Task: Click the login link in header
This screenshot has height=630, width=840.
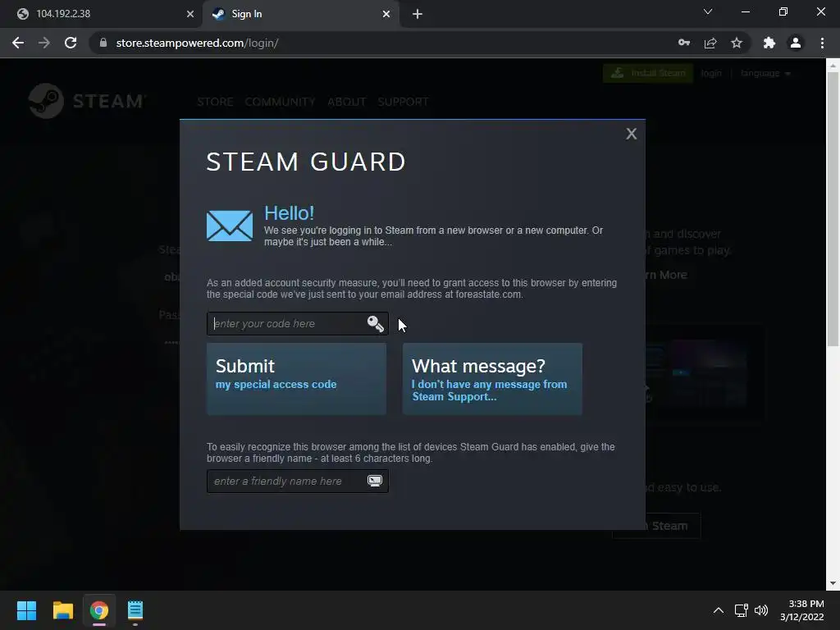Action: pos(711,73)
